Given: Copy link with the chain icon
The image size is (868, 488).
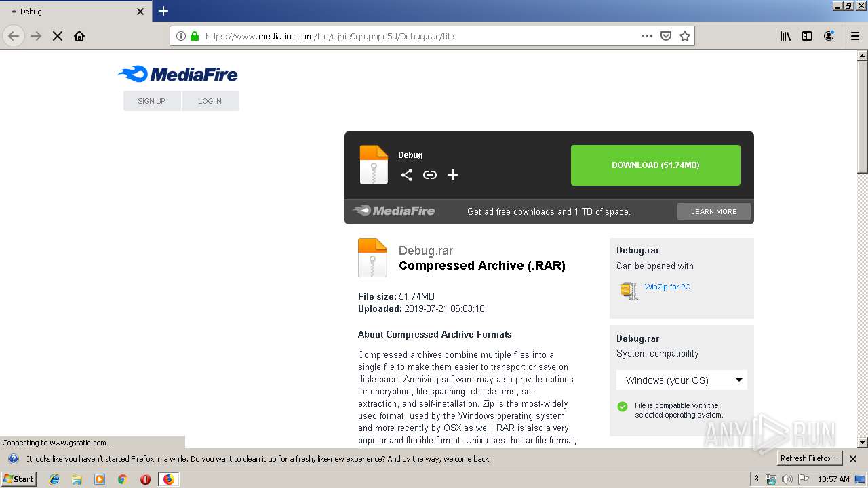Looking at the screenshot, I should pos(430,175).
